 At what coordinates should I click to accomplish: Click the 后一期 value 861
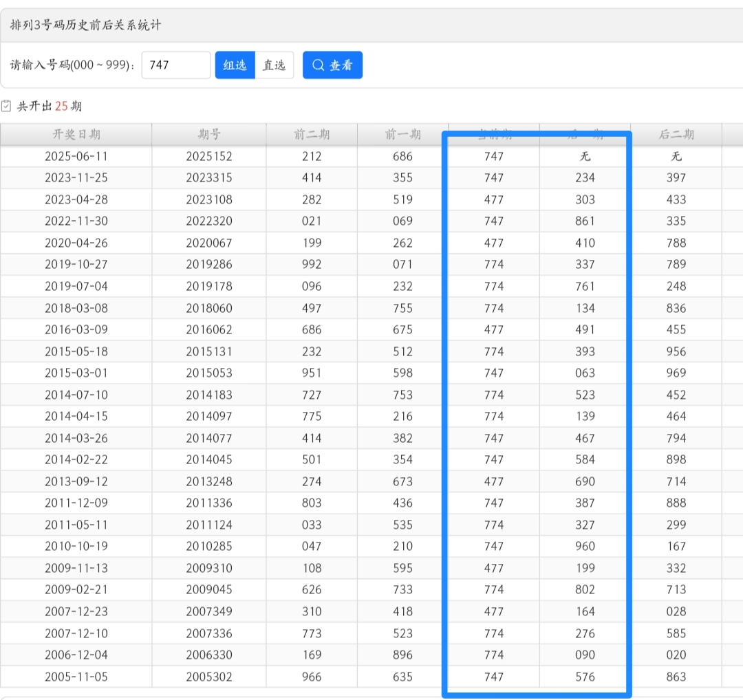point(585,221)
